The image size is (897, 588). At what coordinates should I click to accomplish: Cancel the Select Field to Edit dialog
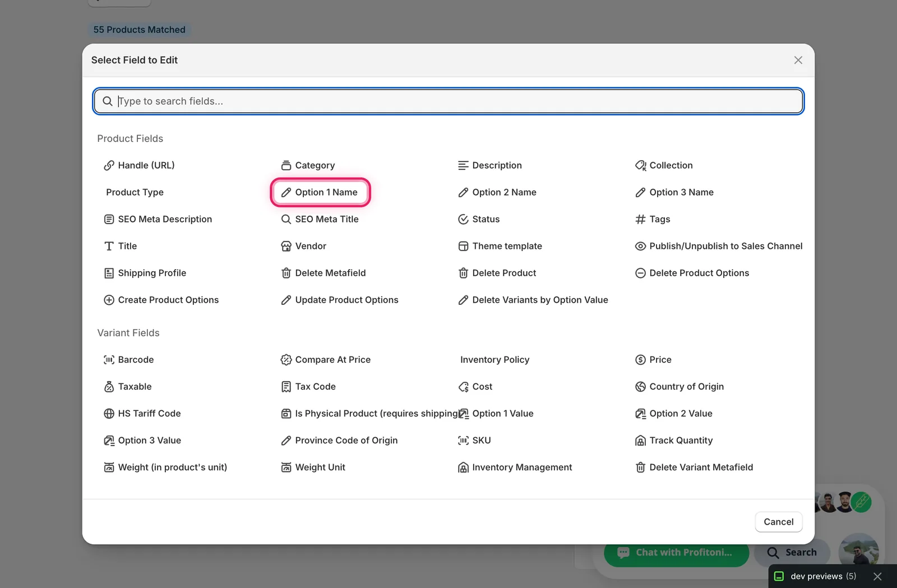point(779,522)
